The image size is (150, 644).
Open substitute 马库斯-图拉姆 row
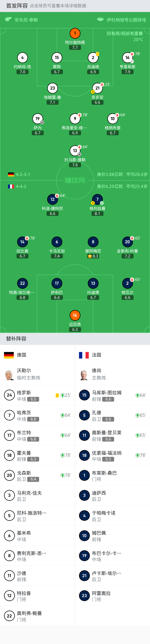coord(112,395)
